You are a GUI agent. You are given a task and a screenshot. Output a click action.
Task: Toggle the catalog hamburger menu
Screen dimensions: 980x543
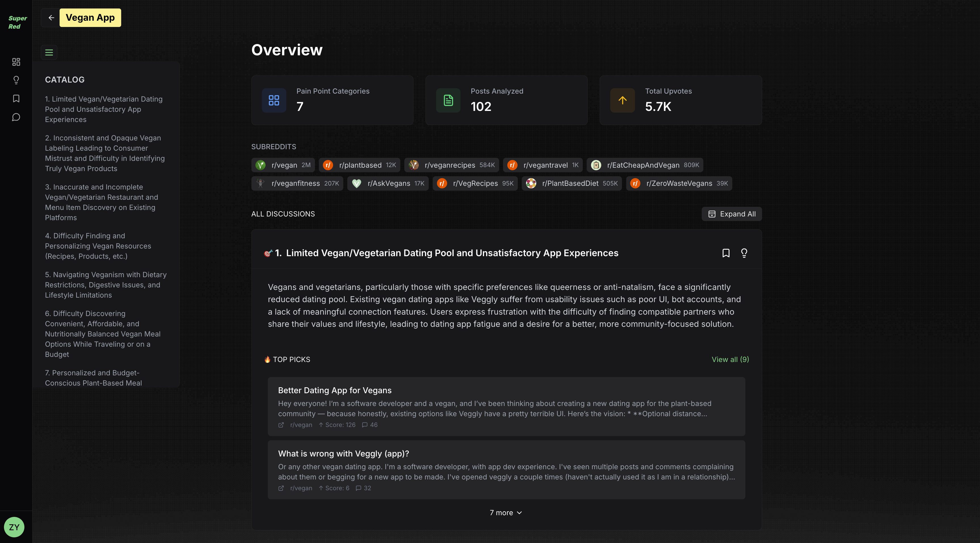(x=49, y=52)
